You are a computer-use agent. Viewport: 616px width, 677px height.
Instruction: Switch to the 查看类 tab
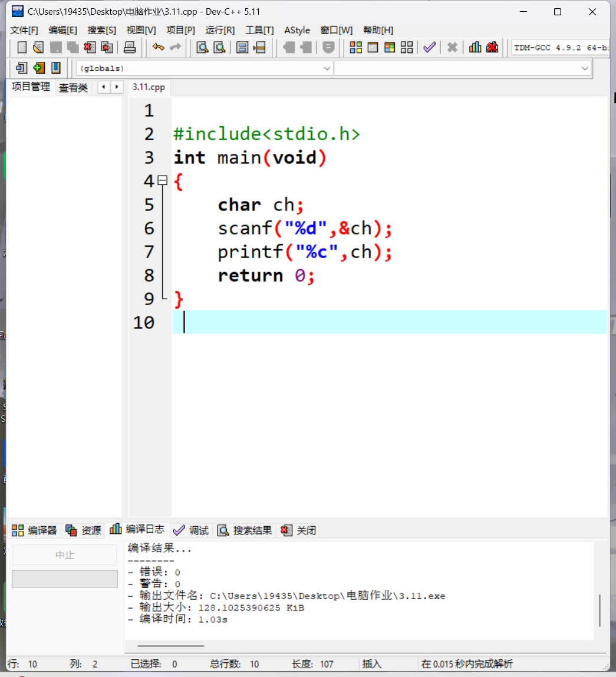pos(73,88)
